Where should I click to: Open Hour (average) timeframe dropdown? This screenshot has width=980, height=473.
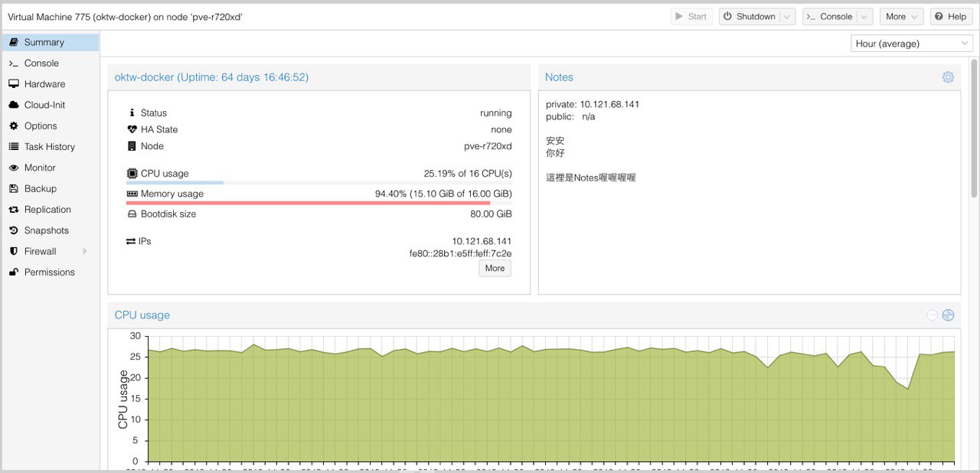(912, 44)
